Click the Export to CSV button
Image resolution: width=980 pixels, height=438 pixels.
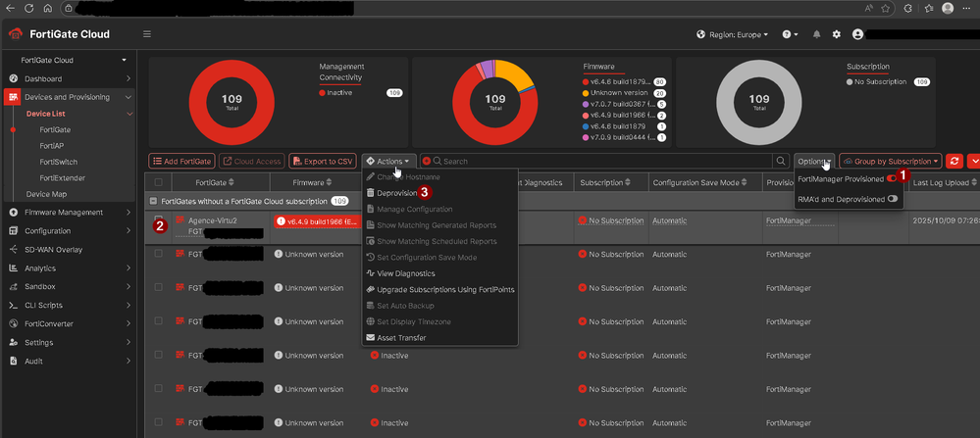click(x=323, y=161)
